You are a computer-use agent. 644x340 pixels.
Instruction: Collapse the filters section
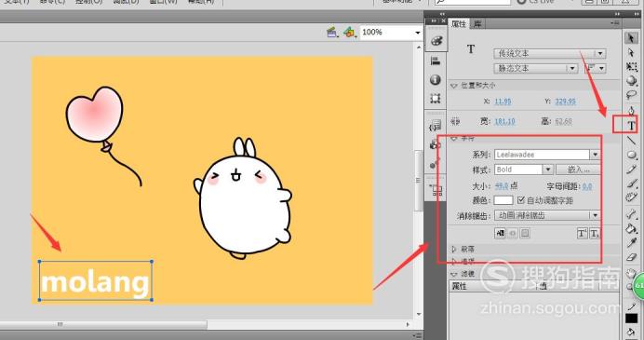[x=454, y=274]
